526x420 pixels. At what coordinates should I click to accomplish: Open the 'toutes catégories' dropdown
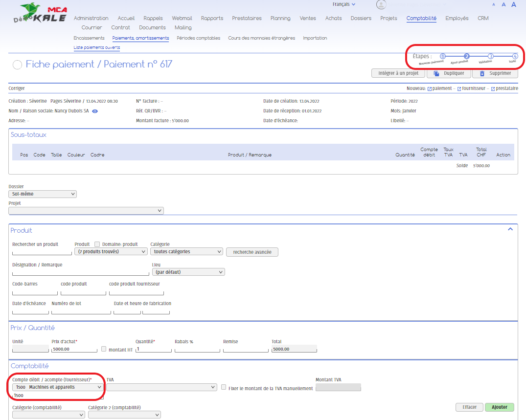click(186, 252)
